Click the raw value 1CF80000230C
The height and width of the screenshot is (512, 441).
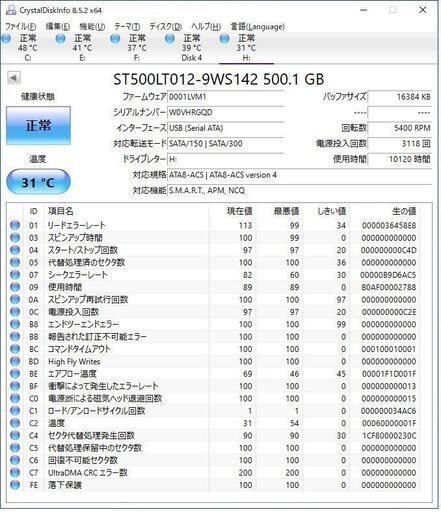coord(389,436)
